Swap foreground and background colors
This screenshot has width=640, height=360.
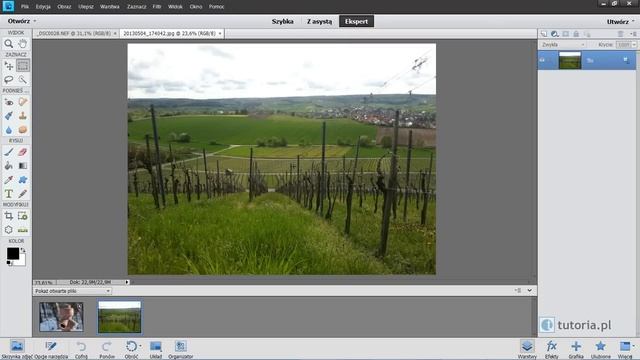23,250
